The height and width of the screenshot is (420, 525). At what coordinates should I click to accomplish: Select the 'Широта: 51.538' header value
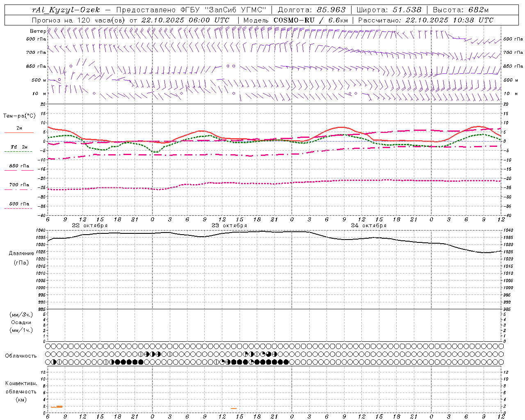click(x=389, y=10)
